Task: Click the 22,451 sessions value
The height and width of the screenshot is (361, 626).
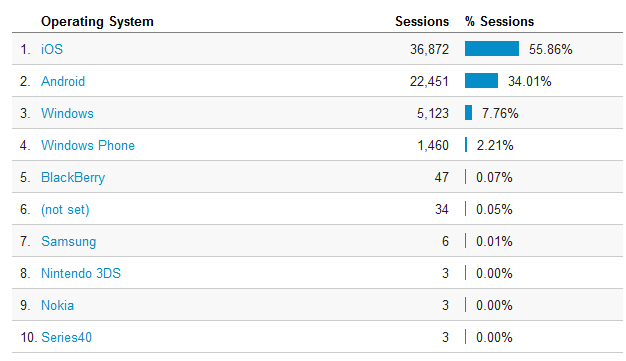Action: [x=429, y=81]
